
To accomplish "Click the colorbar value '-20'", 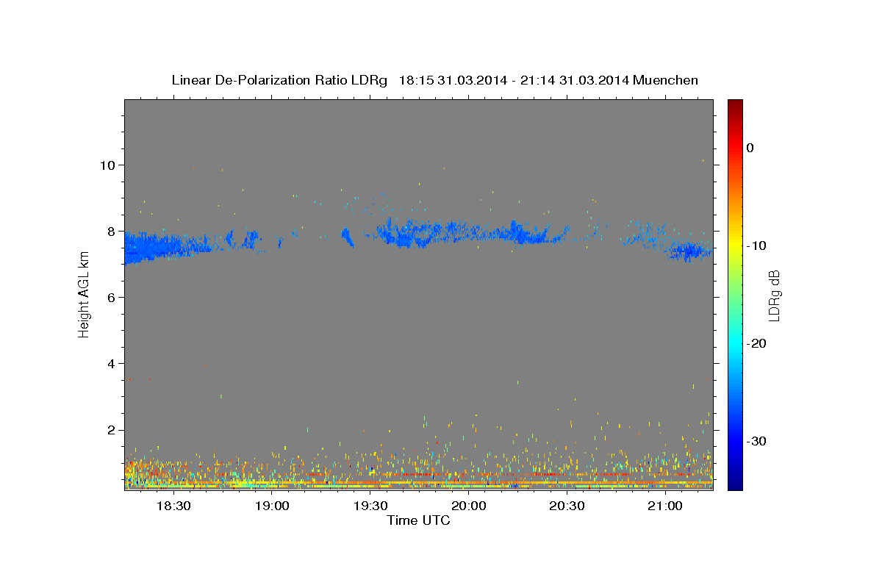I will (756, 343).
